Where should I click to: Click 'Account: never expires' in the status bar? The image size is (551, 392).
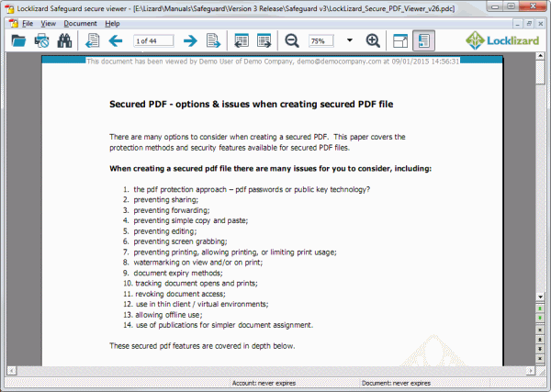click(x=264, y=383)
